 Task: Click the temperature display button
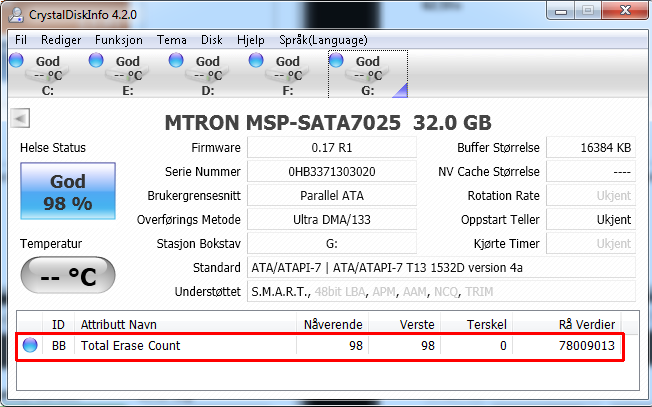(68, 275)
